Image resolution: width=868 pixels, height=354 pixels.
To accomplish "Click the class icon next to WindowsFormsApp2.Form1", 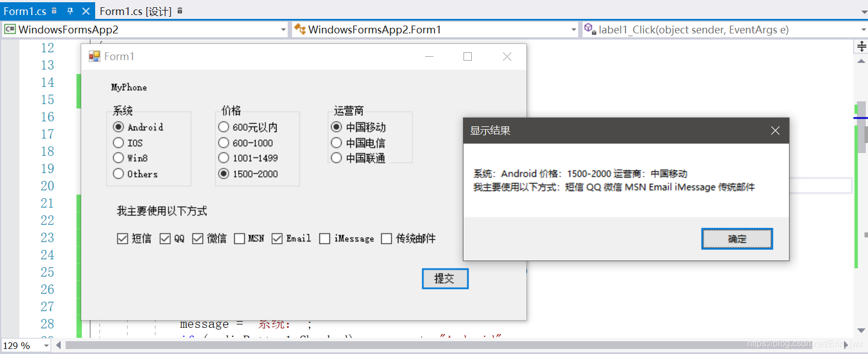I will coord(300,29).
